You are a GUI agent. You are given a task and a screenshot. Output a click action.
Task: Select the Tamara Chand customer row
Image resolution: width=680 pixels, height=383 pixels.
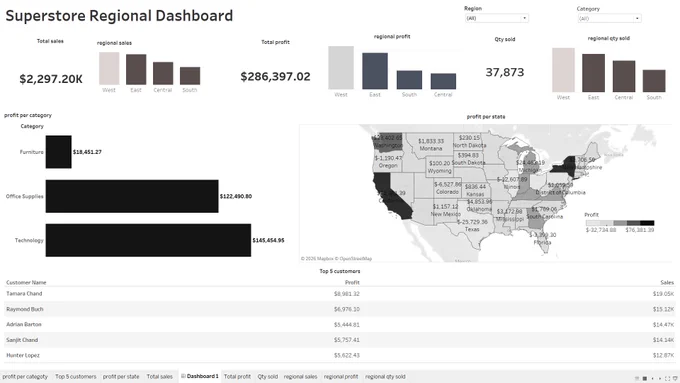(340, 294)
